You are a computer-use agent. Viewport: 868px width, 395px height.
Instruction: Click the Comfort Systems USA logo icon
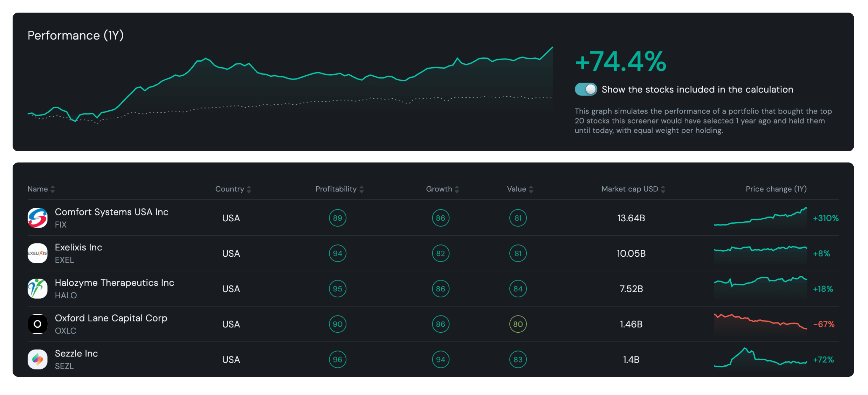click(37, 218)
